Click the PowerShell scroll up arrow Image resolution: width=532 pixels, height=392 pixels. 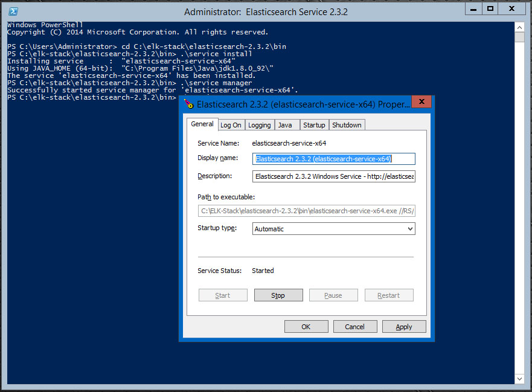[x=519, y=27]
